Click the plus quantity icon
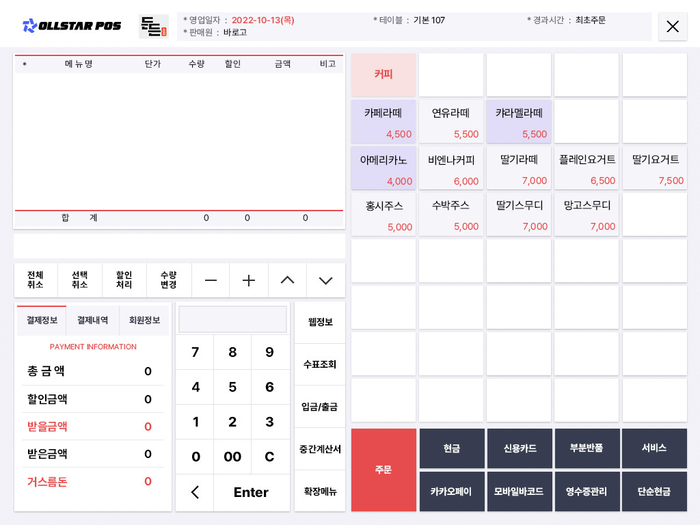The width and height of the screenshot is (700, 525). pos(249,280)
